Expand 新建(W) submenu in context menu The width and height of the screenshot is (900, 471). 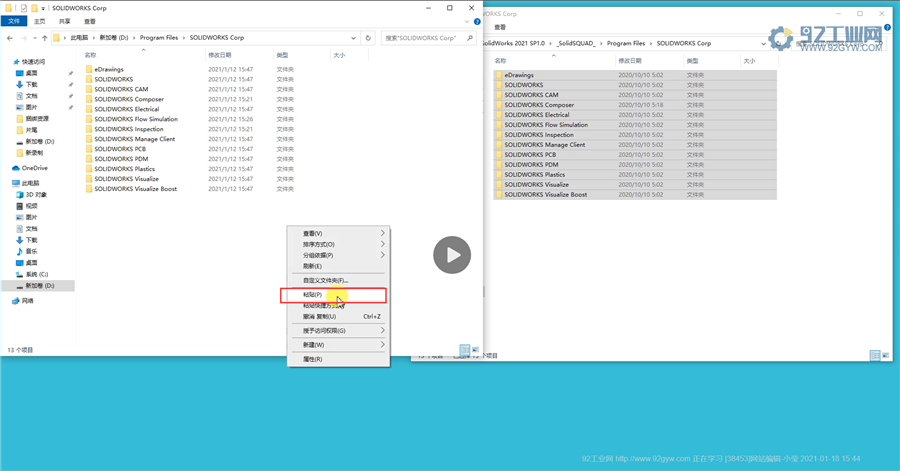(x=382, y=345)
